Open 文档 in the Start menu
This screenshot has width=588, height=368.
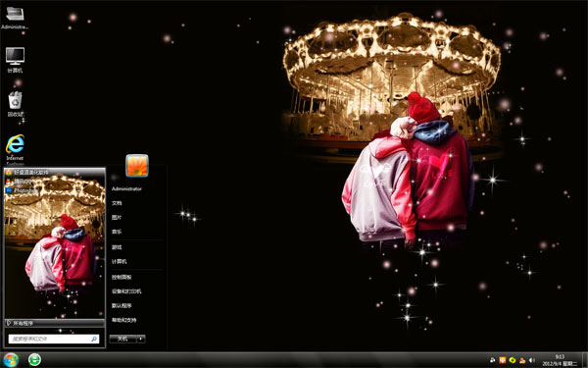(117, 203)
